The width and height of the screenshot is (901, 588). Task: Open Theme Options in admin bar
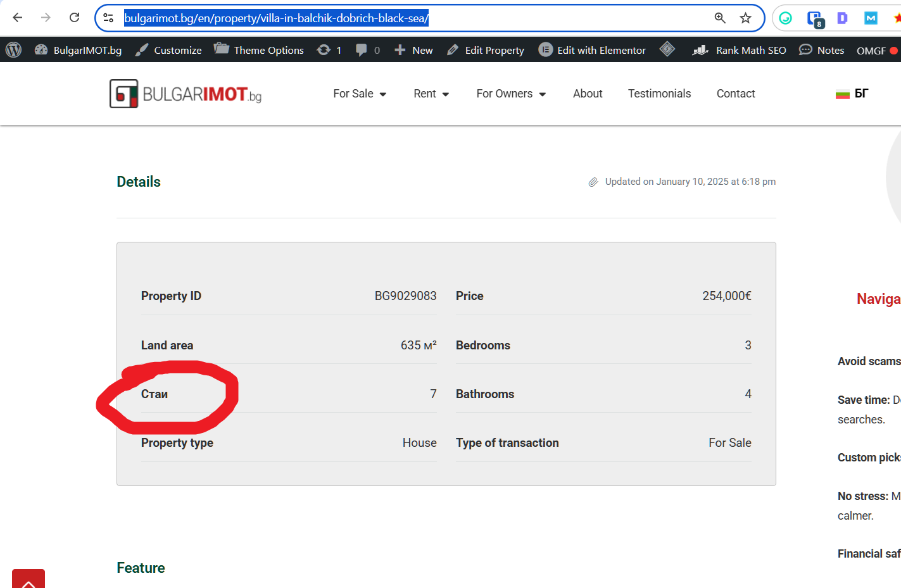pyautogui.click(x=259, y=50)
